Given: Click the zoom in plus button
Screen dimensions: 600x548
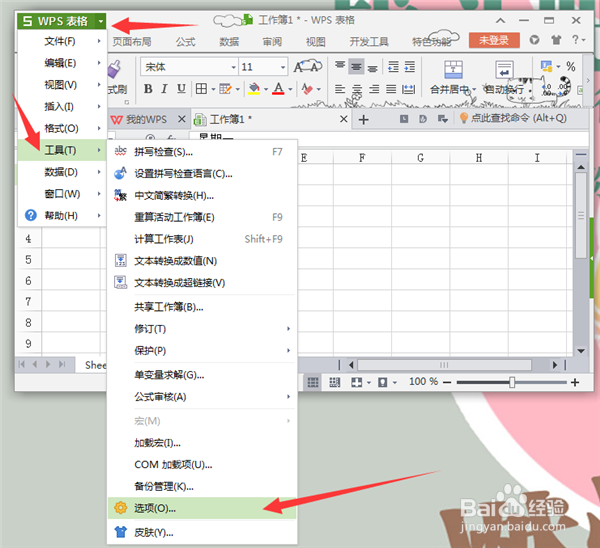Looking at the screenshot, I should [575, 382].
